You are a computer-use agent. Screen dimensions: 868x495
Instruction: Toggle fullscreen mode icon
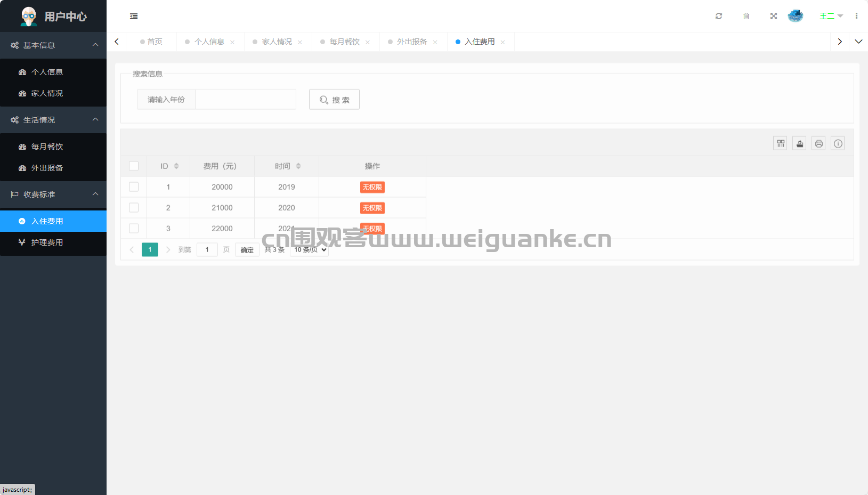click(x=774, y=16)
